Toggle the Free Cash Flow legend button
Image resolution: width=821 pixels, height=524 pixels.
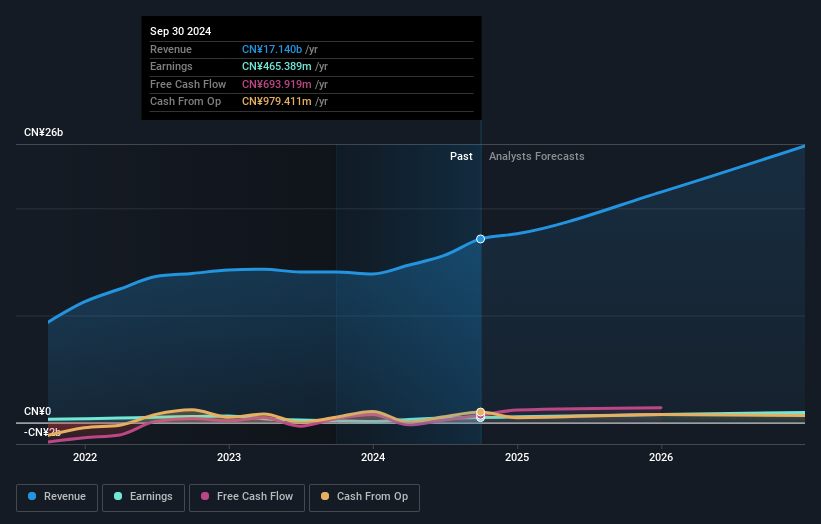click(247, 497)
